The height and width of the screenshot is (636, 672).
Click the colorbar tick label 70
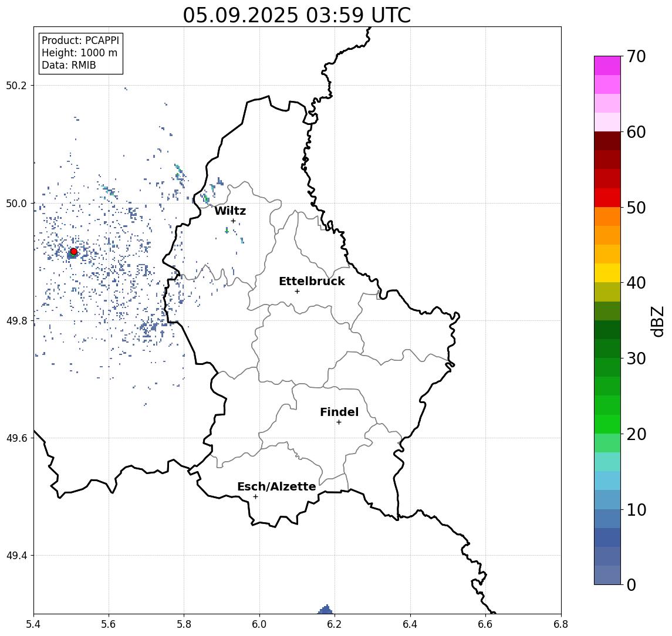[636, 56]
